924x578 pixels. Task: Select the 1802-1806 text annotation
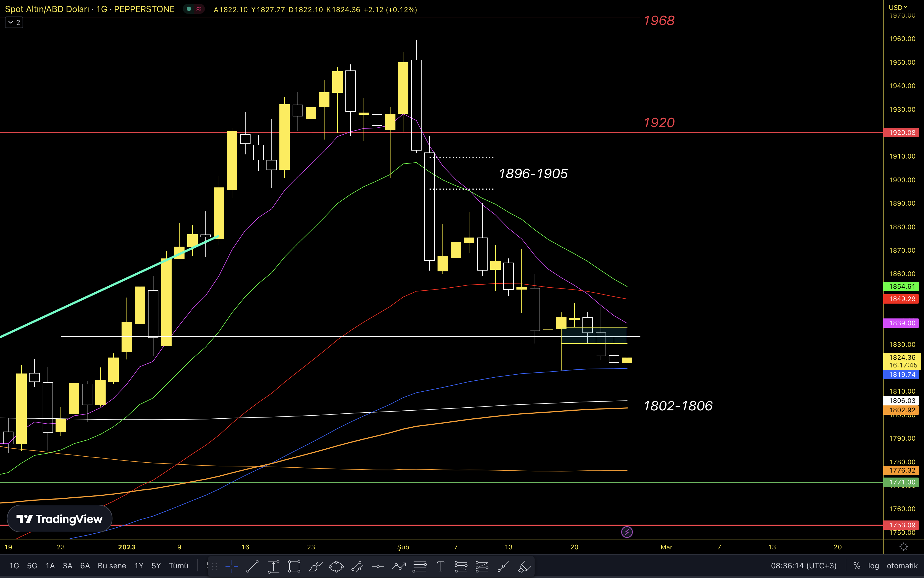click(678, 406)
